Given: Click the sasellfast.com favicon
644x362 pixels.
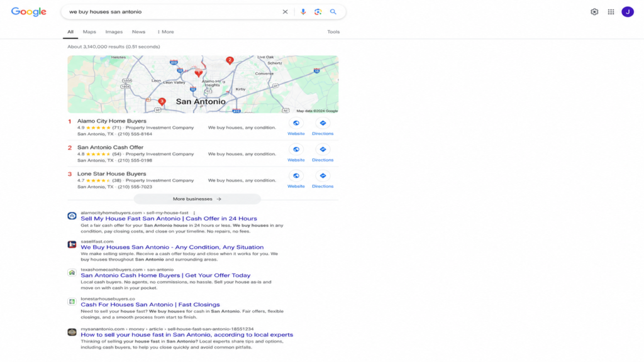Looking at the screenshot, I should tap(72, 244).
